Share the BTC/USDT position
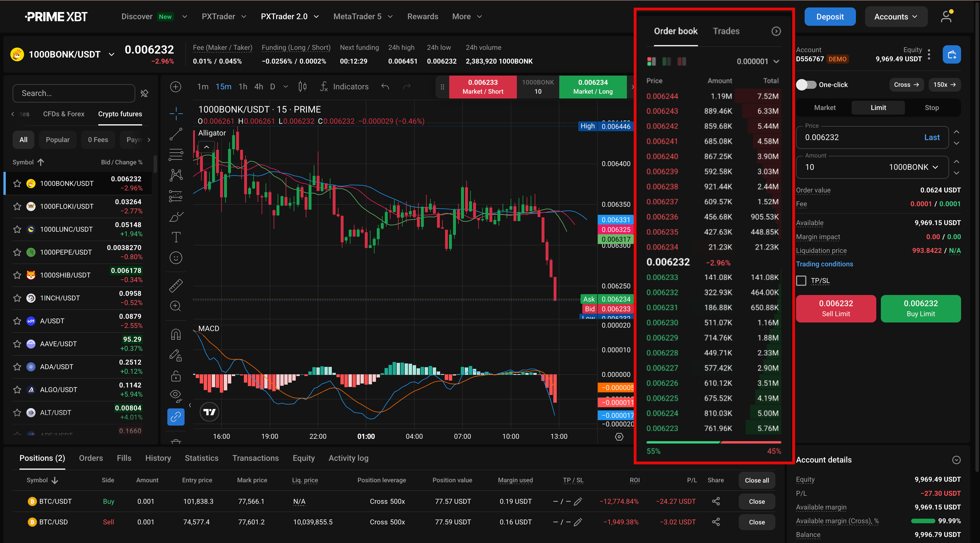 [716, 501]
